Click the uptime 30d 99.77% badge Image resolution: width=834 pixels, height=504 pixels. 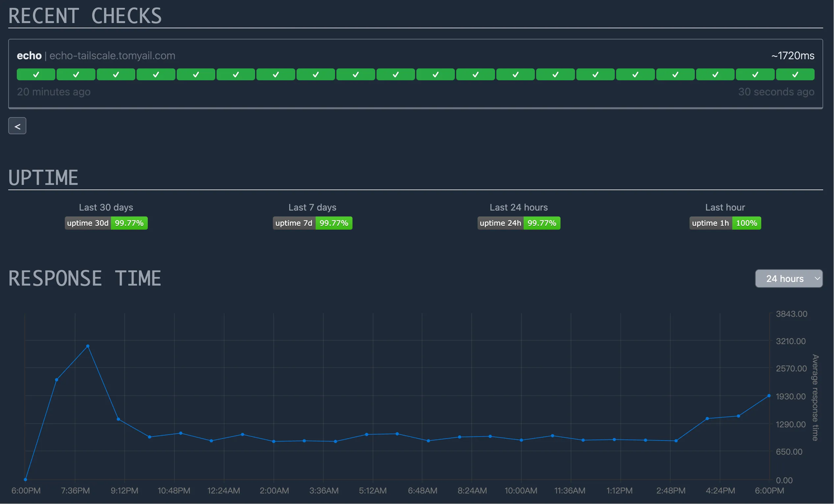[x=106, y=223]
